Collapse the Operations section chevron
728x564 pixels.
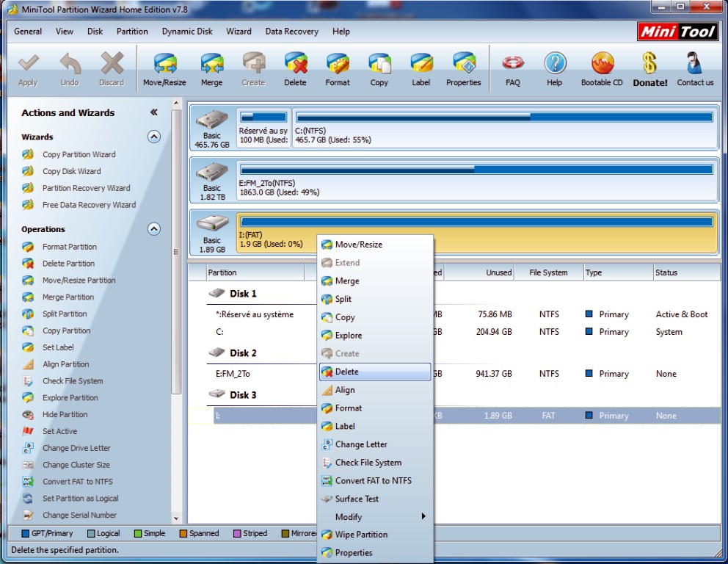154,228
